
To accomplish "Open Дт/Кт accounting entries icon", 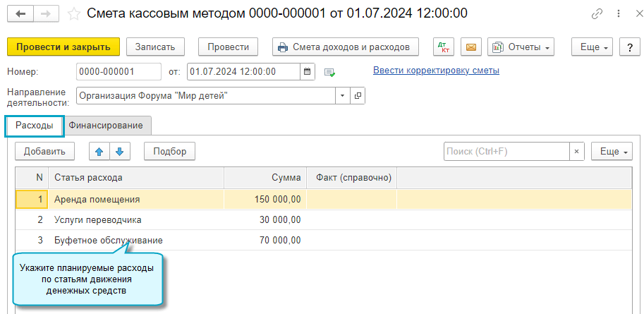I will click(444, 47).
